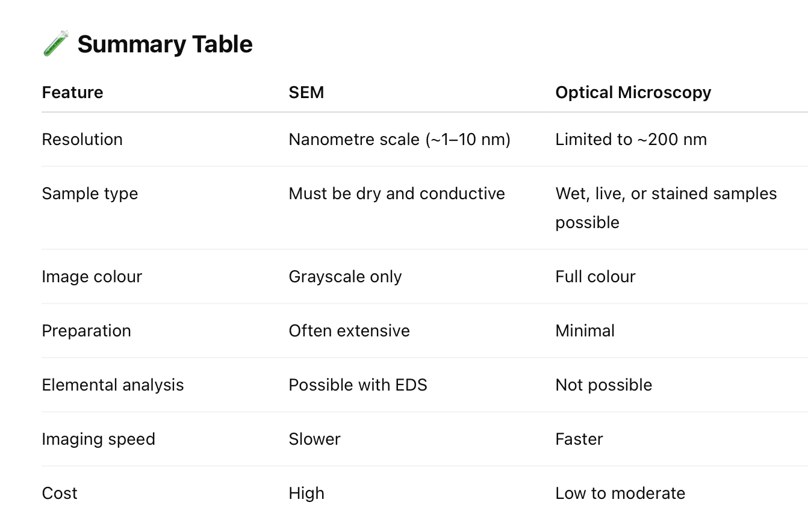The width and height of the screenshot is (808, 532).
Task: Click the Sample type row label
Action: (x=90, y=194)
